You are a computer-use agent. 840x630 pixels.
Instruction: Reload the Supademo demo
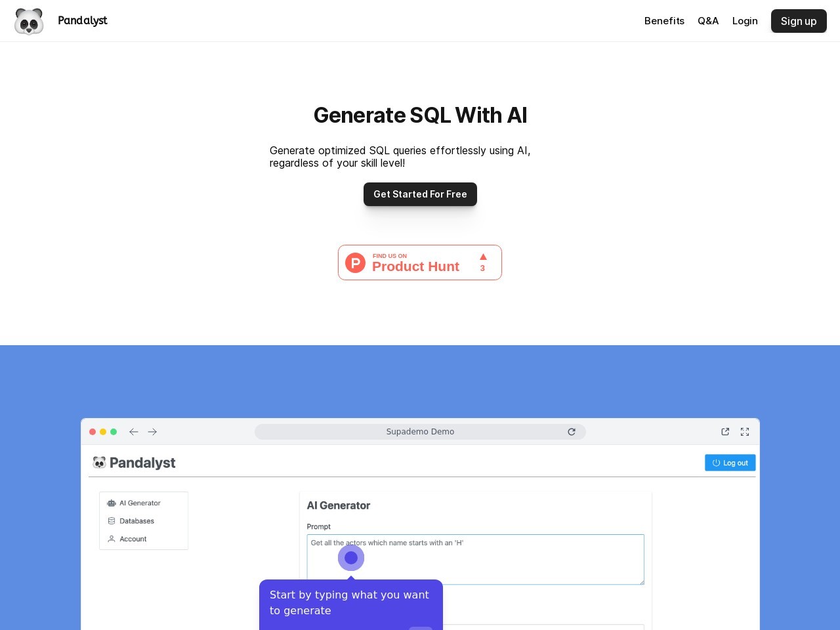coord(572,432)
